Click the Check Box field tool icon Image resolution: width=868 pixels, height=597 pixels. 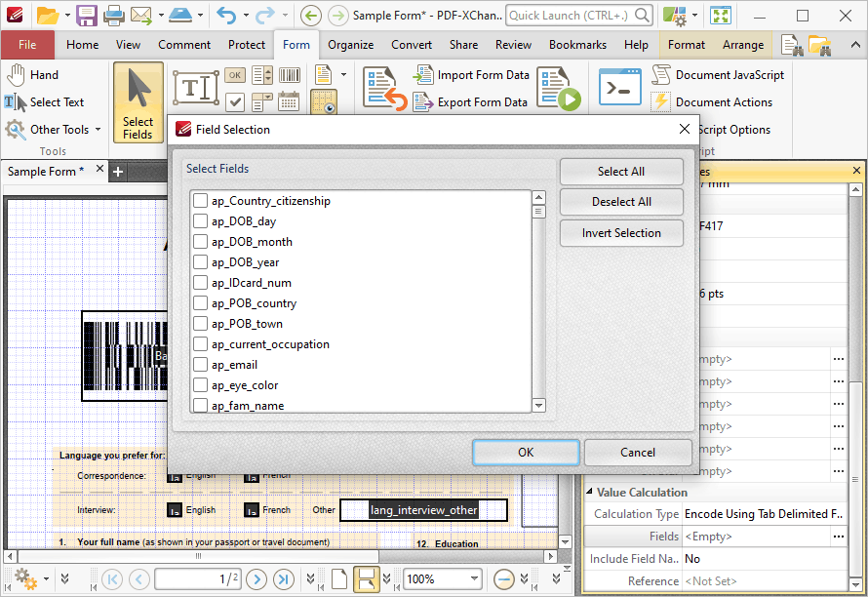pos(235,101)
